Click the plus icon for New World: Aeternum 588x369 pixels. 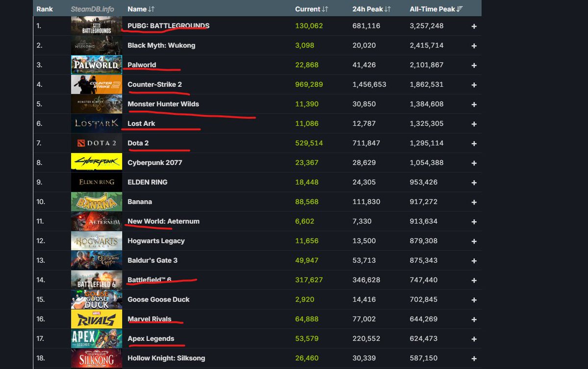(x=474, y=222)
